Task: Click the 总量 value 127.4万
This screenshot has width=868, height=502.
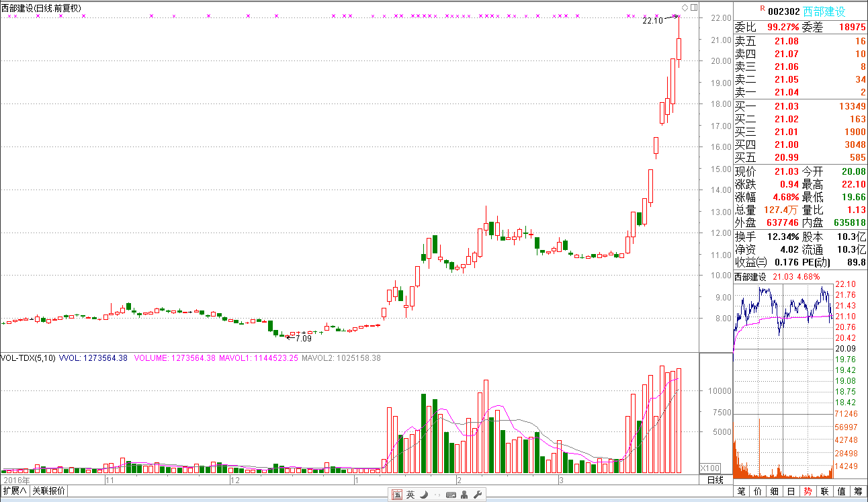Action: [x=781, y=210]
